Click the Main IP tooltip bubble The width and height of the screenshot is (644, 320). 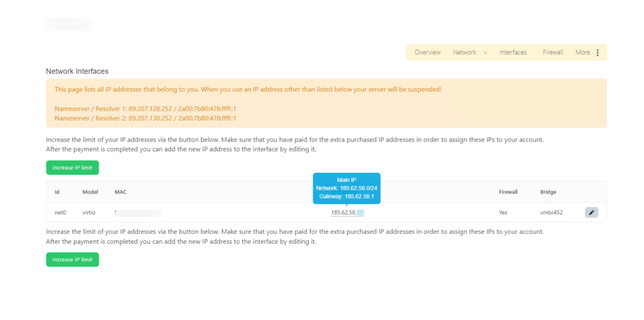tap(347, 187)
